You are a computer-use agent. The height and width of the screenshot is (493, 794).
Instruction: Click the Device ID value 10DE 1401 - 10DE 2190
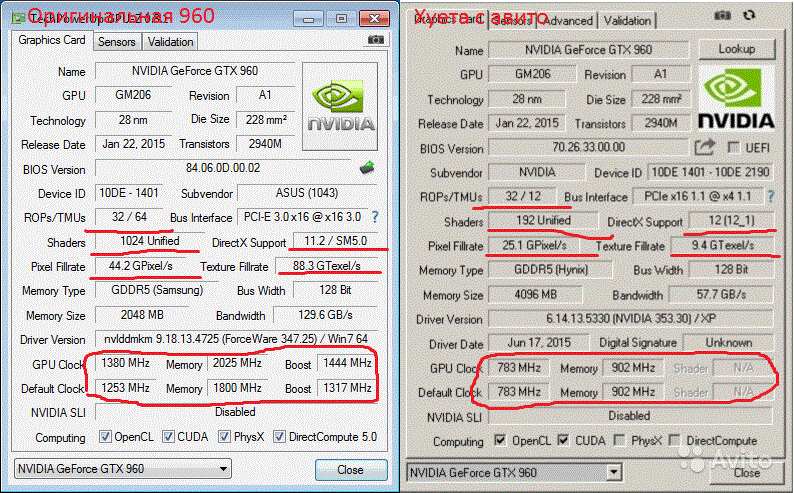[710, 172]
